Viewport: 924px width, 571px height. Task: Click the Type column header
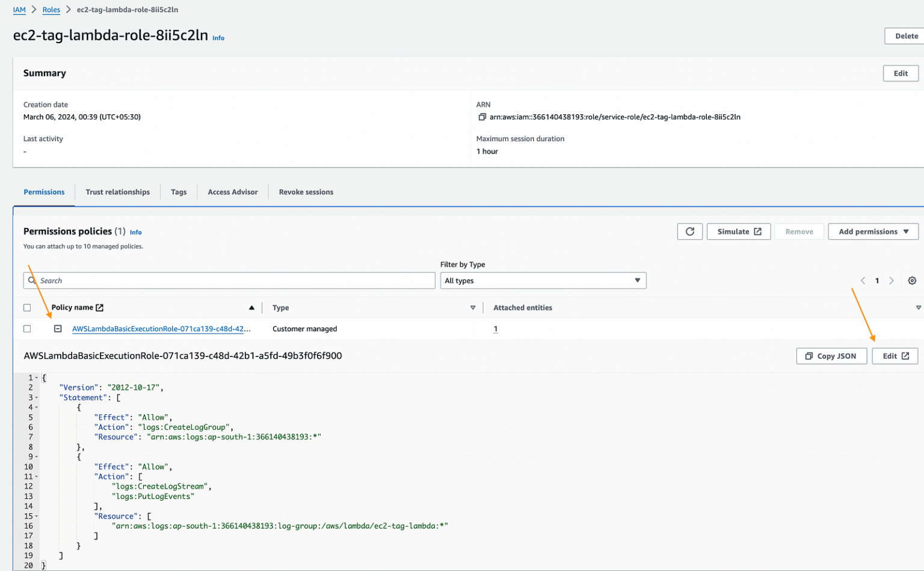pos(280,308)
